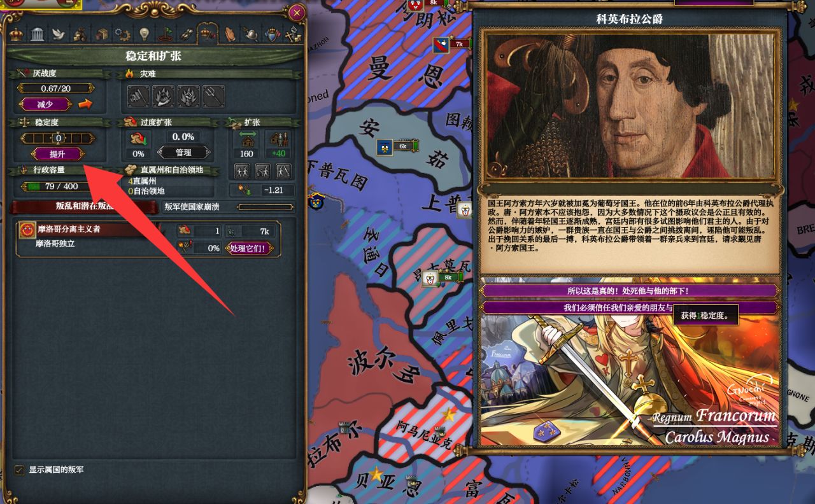Viewport: 815px width, 504px height.
Task: Click the 提升 stability button
Action: point(57,154)
